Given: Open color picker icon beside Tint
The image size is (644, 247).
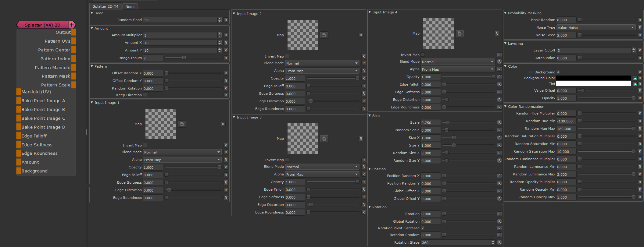Looking at the screenshot, I should click(635, 84).
